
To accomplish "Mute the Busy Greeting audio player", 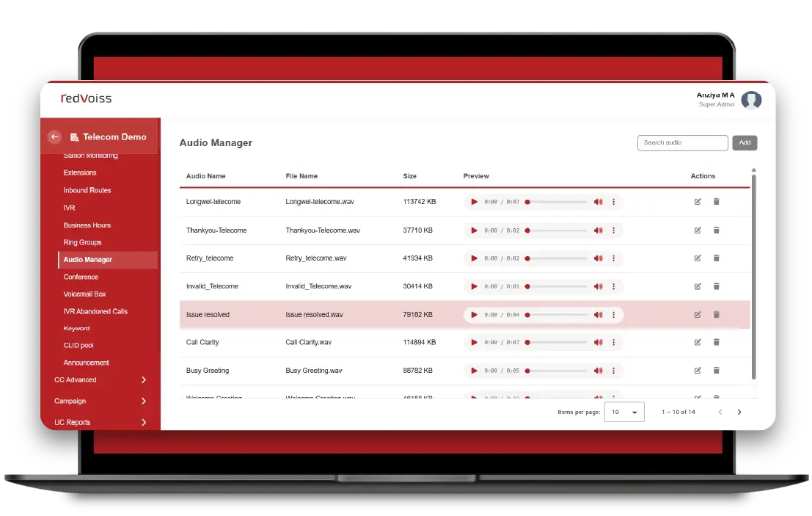I will 598,371.
